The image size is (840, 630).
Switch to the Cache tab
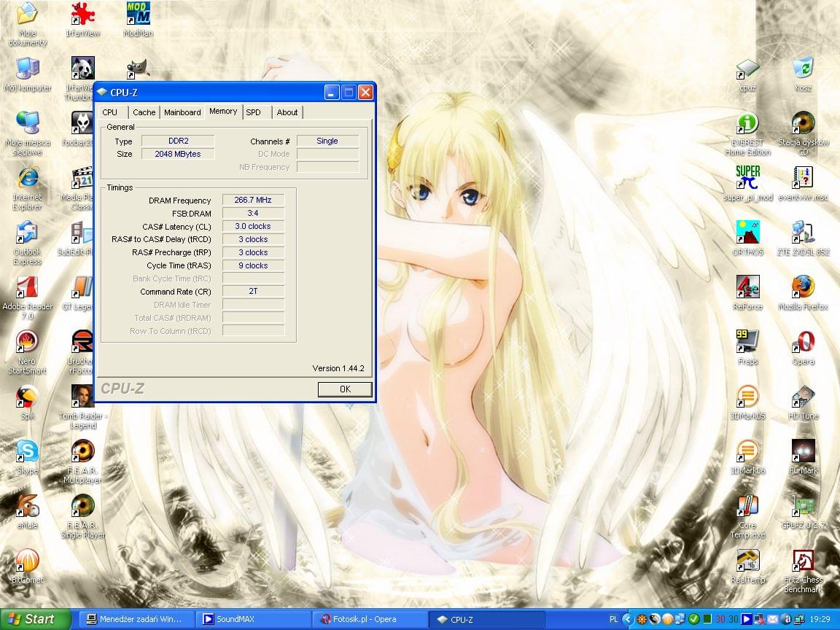tap(144, 112)
